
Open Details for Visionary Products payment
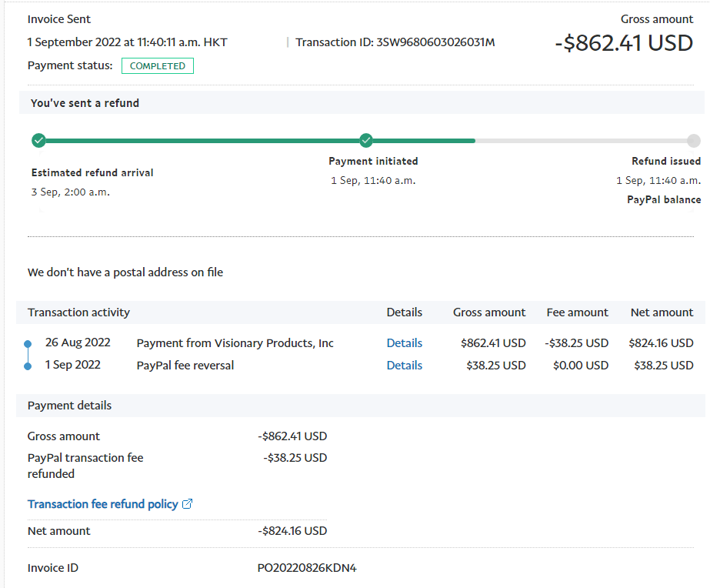point(404,343)
